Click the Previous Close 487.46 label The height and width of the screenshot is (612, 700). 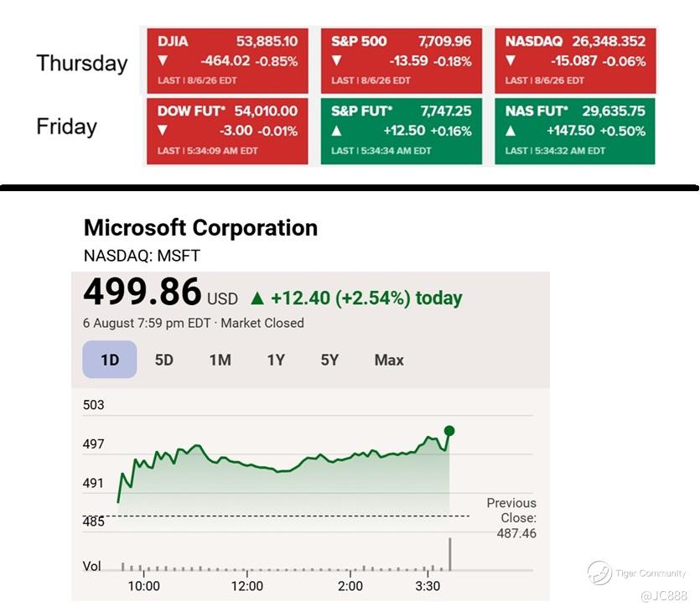coord(511,518)
